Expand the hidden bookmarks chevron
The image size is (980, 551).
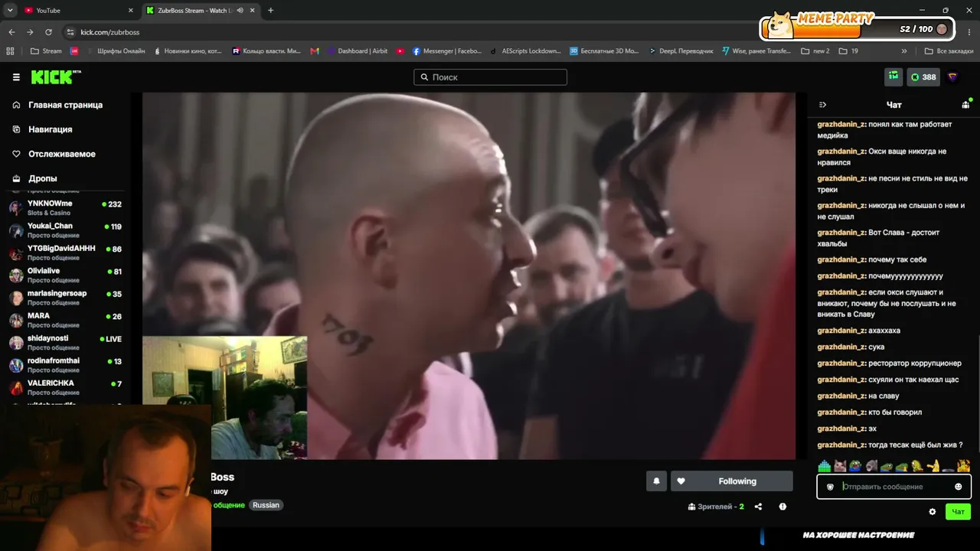(x=904, y=51)
